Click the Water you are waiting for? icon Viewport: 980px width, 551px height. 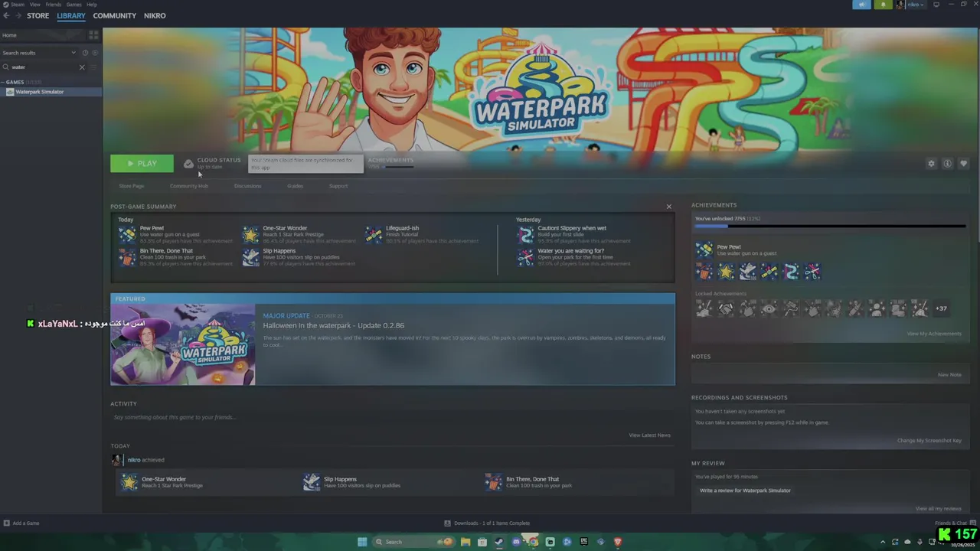tap(525, 257)
